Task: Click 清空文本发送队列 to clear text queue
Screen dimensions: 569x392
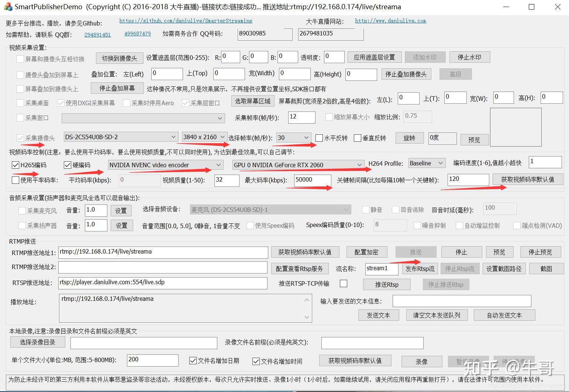Action: 437,315
